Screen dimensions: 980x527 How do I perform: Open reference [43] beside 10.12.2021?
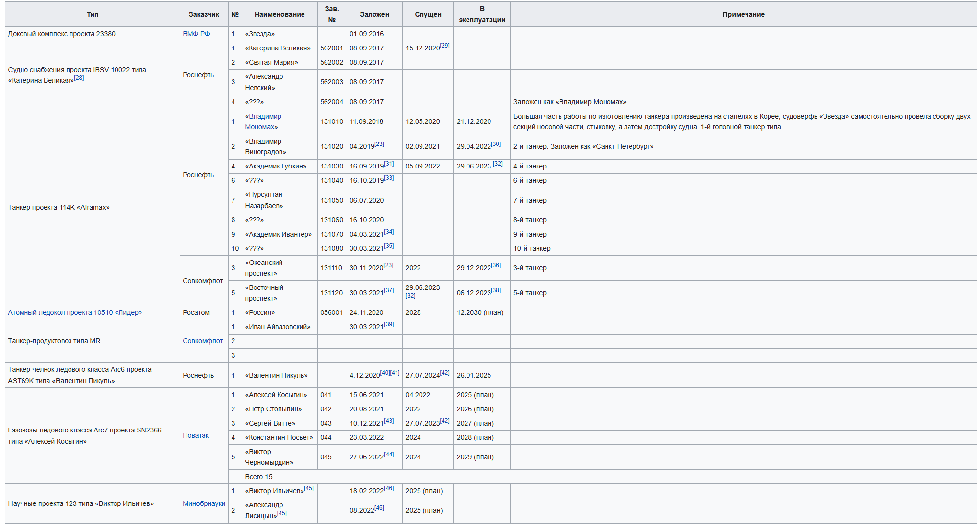tap(389, 421)
